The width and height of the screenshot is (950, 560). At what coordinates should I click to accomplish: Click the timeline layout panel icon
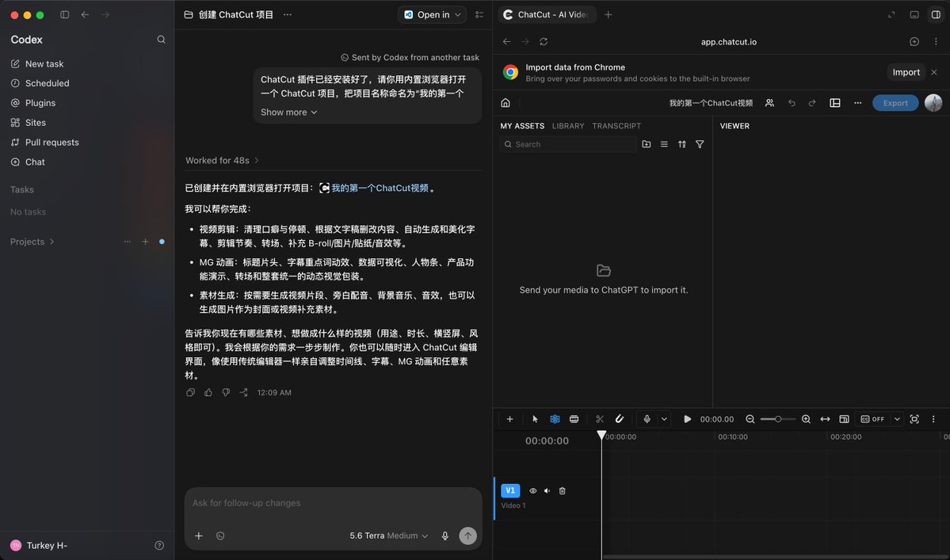pyautogui.click(x=844, y=419)
